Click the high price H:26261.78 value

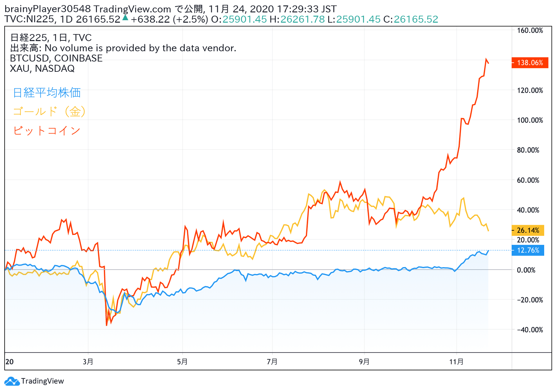coord(297,19)
